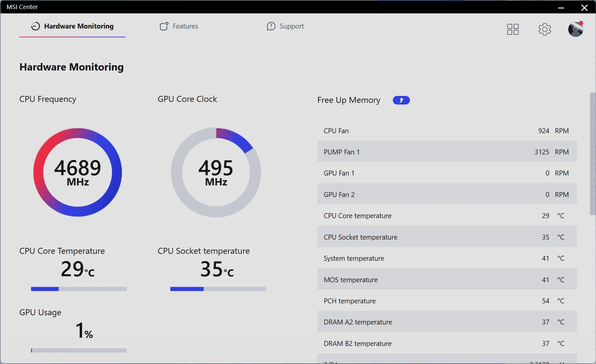Select the CPU Fan row
The width and height of the screenshot is (596, 364).
click(447, 131)
